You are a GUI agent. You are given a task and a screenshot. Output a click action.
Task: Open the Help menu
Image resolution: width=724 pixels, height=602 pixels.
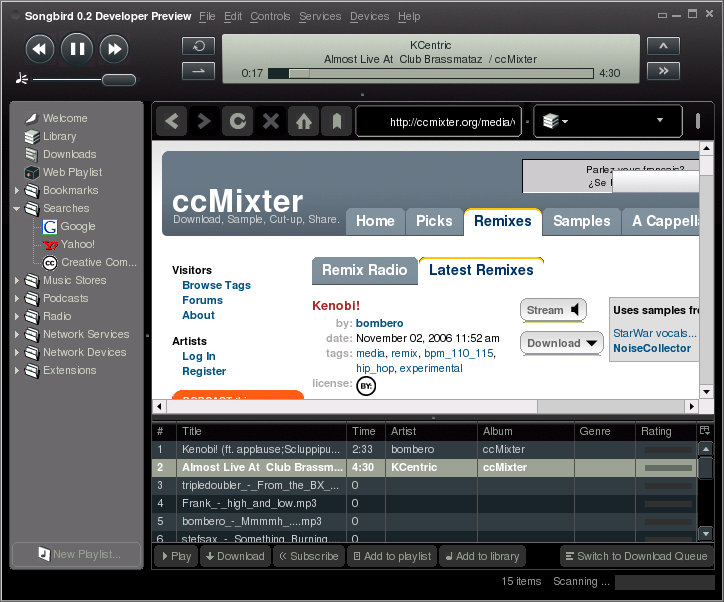[409, 17]
